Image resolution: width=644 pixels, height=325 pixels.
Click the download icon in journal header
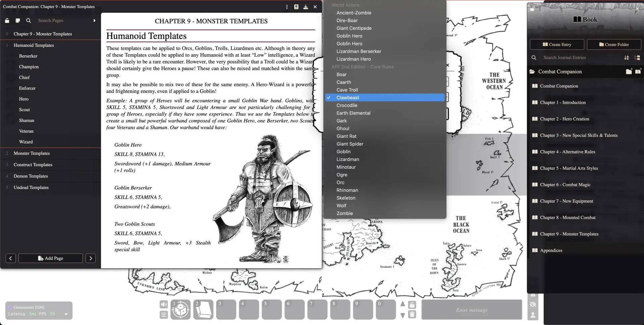point(306,7)
